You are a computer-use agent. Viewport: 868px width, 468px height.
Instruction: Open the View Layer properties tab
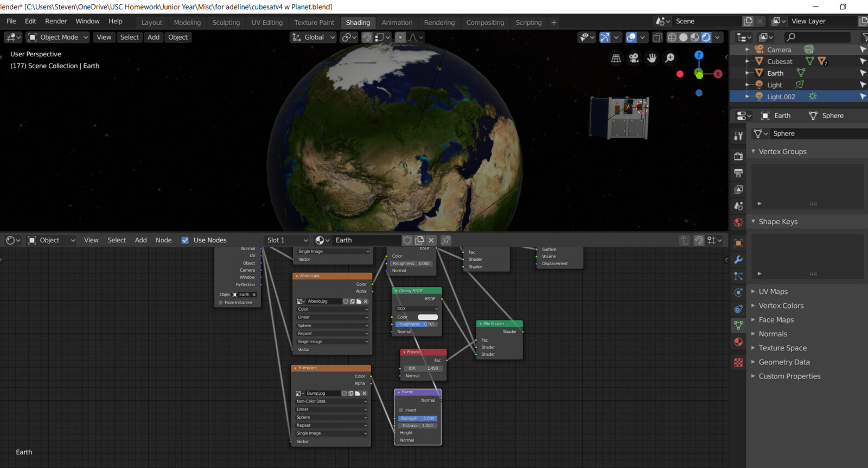[x=738, y=189]
